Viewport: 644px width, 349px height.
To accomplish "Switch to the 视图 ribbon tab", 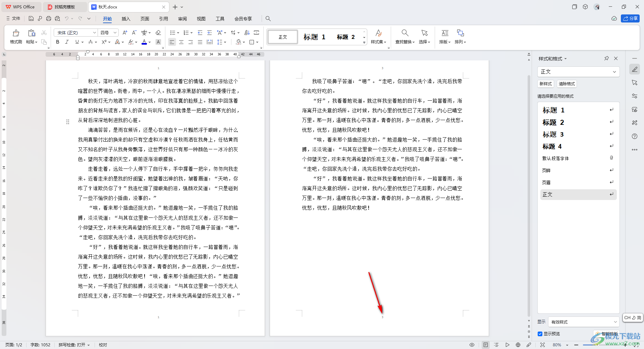I will (x=201, y=19).
